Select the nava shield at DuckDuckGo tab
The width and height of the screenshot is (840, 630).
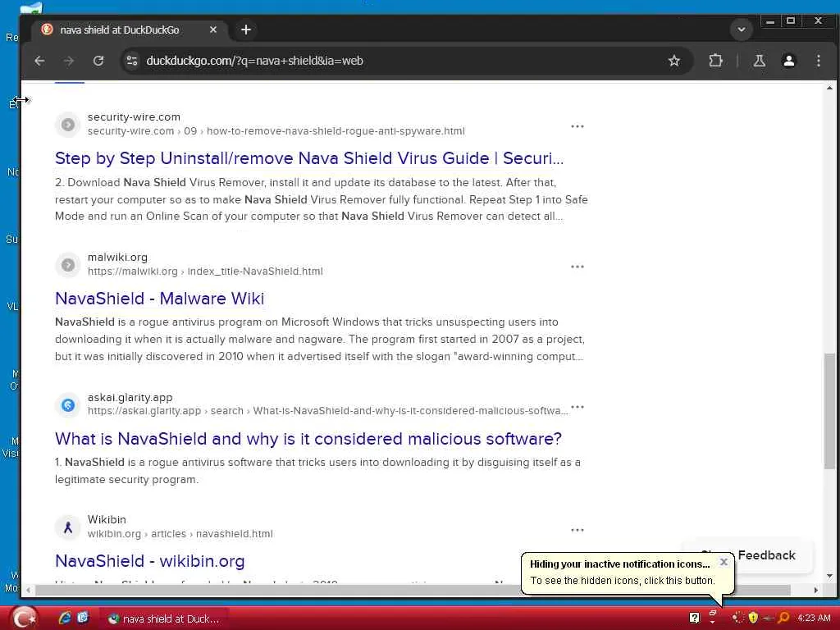tap(129, 30)
